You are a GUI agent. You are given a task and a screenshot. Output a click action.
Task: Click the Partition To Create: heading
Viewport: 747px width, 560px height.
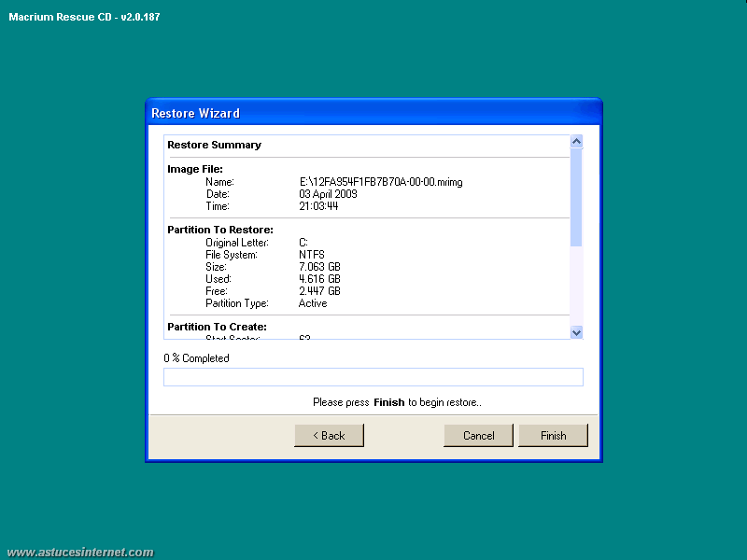point(217,327)
